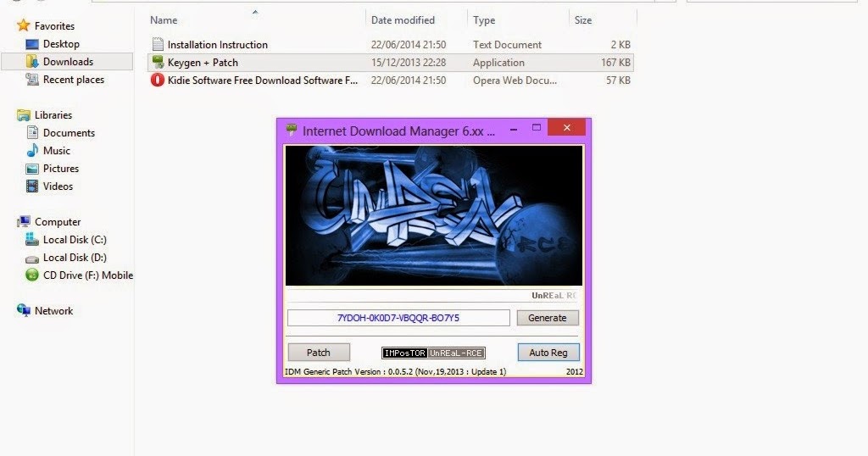868x456 pixels.
Task: Open the Pictures library
Action: (61, 168)
